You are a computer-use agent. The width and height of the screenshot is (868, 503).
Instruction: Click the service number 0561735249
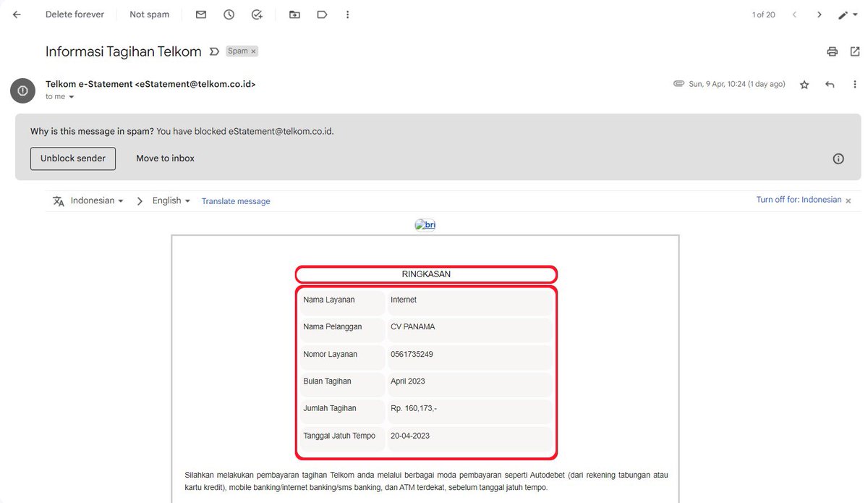click(412, 354)
